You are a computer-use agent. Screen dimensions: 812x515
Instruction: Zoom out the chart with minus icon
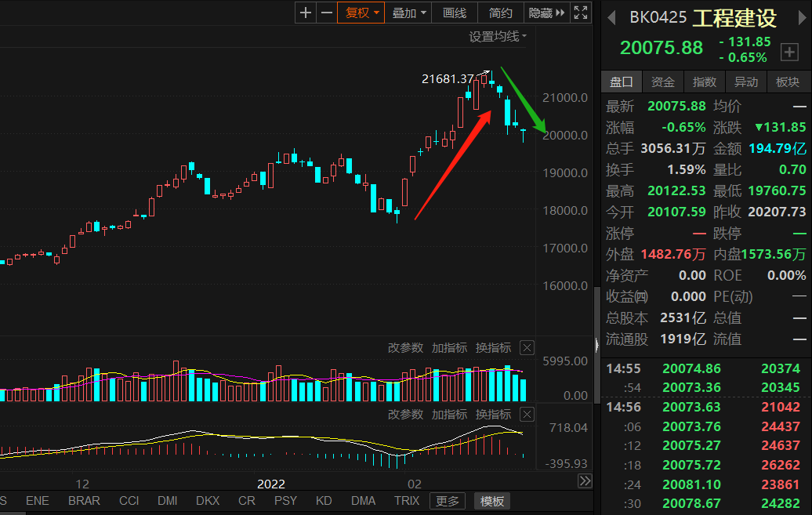pos(326,13)
